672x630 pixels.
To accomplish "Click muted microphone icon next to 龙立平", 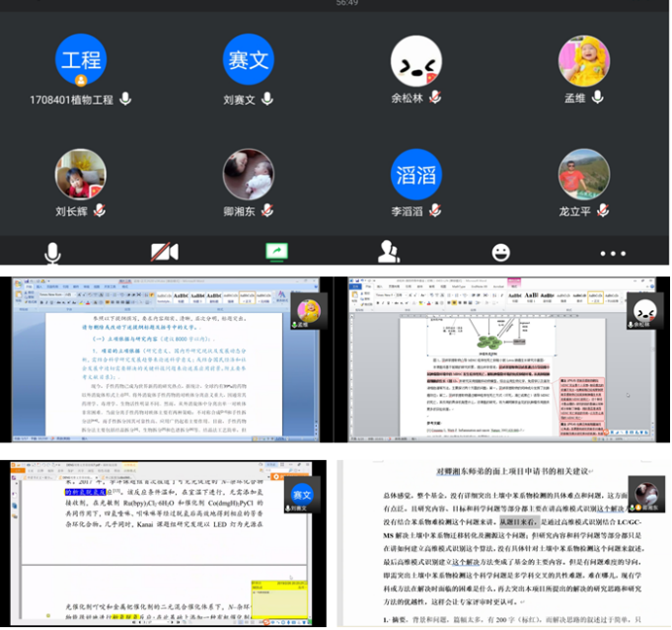I will (603, 211).
